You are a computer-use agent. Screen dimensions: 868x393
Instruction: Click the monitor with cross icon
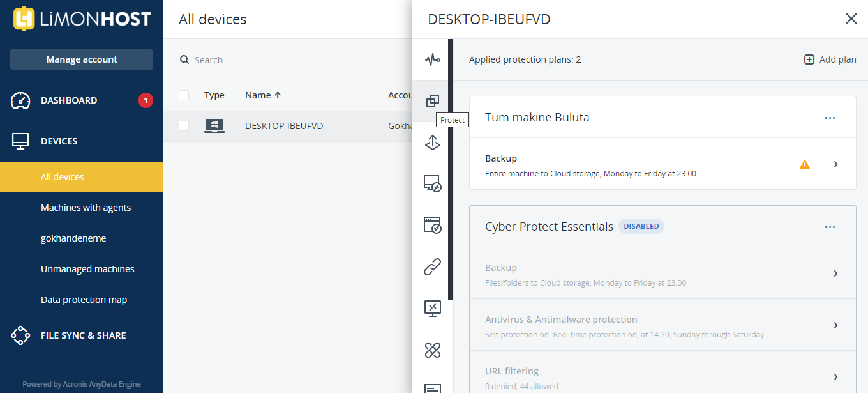click(433, 308)
